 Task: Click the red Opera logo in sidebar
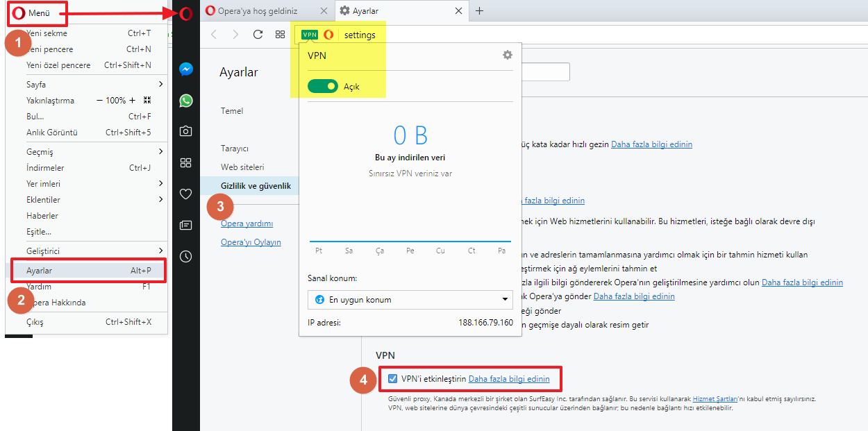[x=185, y=13]
